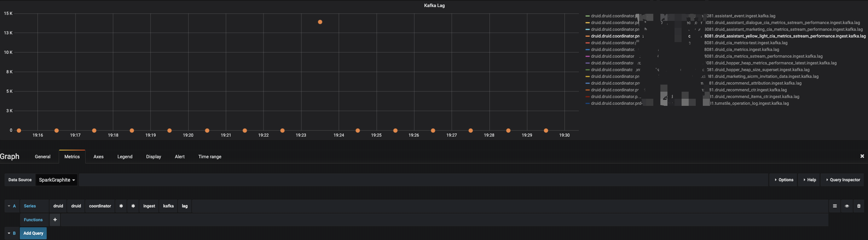
Task: Expand query Options section
Action: coord(784,180)
